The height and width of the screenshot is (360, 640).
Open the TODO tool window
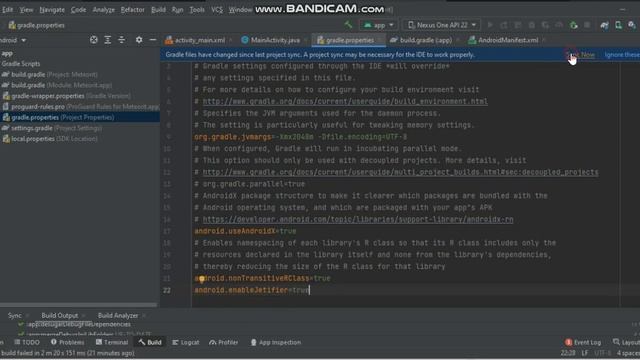(x=27, y=342)
